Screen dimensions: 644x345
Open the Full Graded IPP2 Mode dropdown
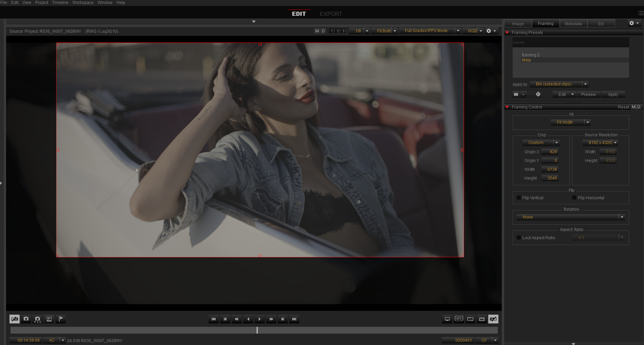pos(430,31)
